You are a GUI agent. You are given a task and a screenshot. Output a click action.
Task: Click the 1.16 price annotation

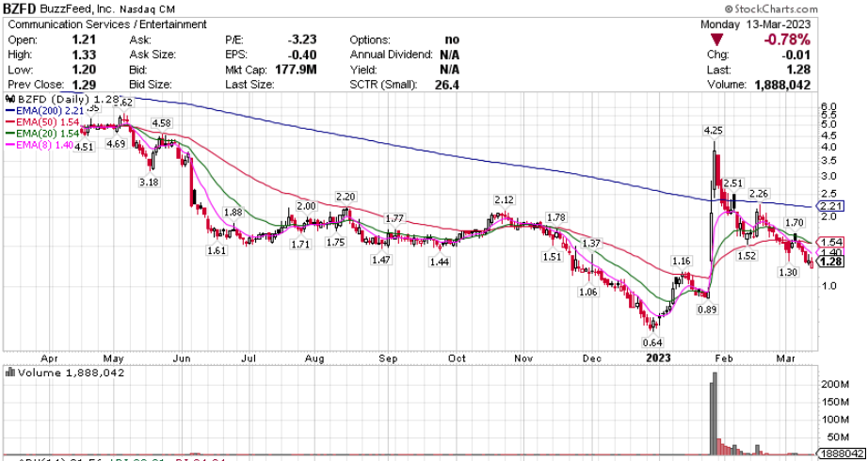coord(682,262)
